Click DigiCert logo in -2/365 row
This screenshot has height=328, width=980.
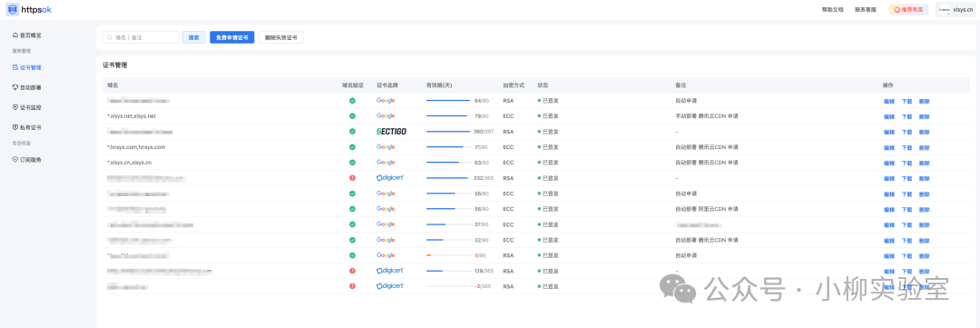tap(390, 286)
